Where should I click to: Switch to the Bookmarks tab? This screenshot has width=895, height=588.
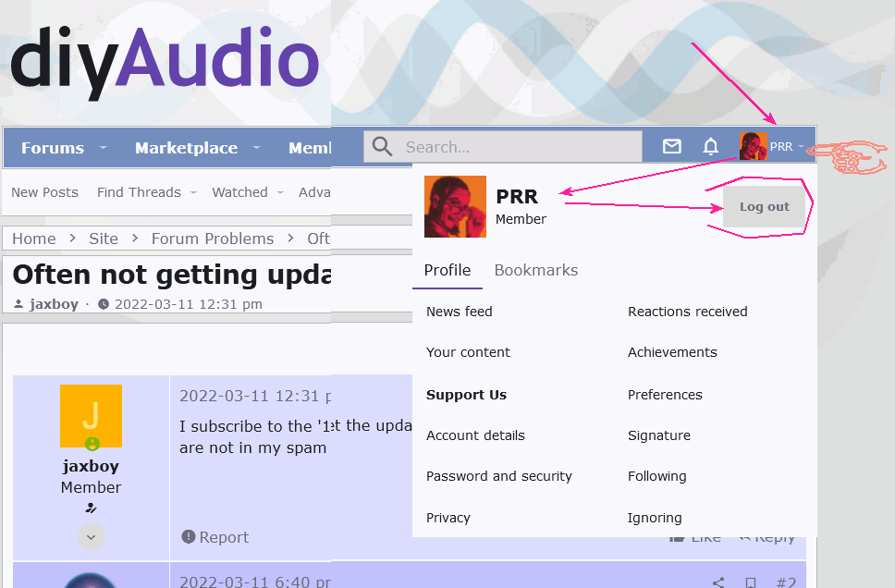[x=536, y=270]
